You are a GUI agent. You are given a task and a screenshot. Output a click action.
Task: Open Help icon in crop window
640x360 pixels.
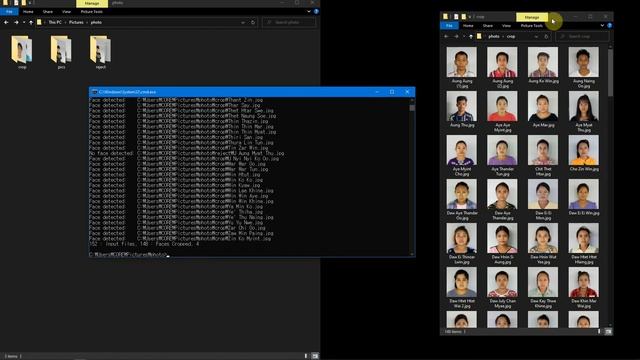click(x=609, y=25)
